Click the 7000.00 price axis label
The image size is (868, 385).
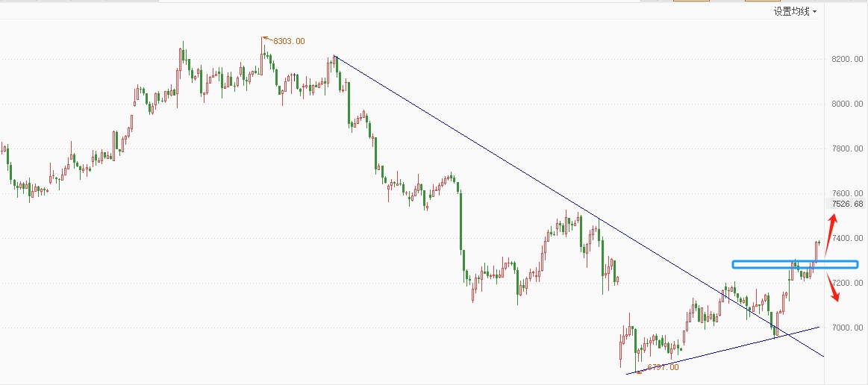point(848,328)
